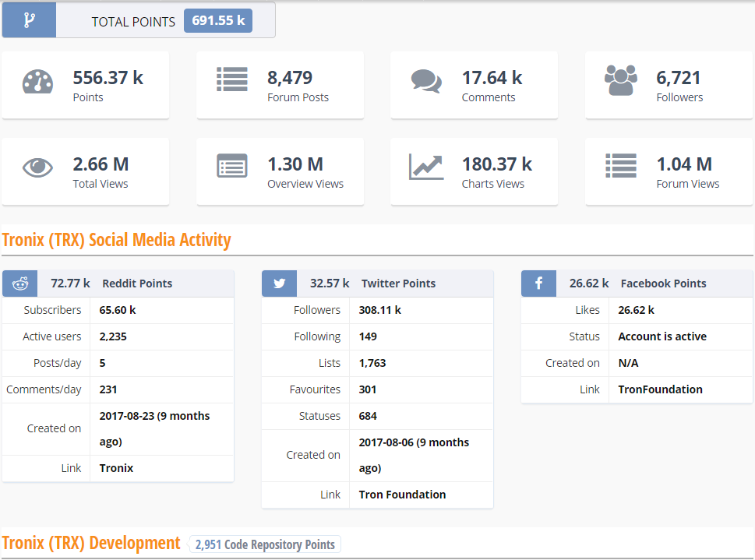The image size is (755, 560).
Task: Click the Twitter Lists value 1,763
Action: click(x=372, y=363)
